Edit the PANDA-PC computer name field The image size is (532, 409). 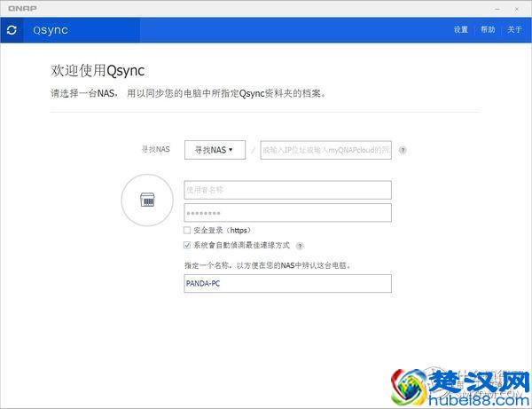coord(287,283)
